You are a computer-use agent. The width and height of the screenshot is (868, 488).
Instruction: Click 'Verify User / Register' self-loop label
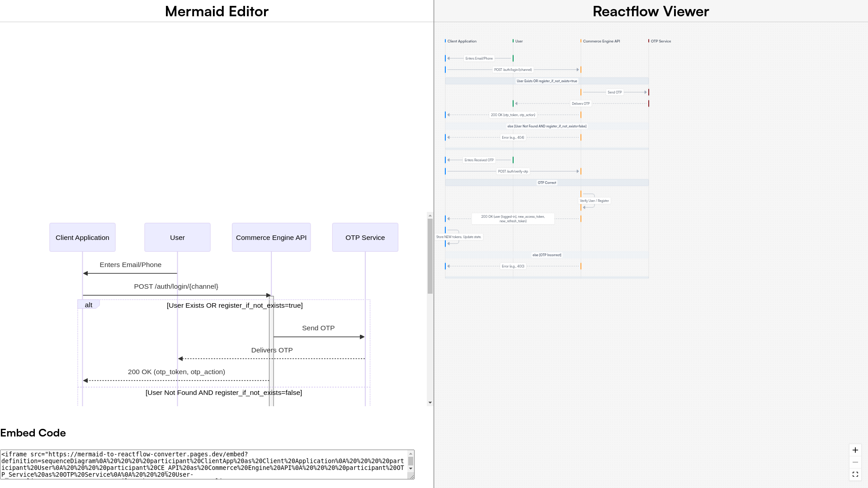pyautogui.click(x=594, y=201)
